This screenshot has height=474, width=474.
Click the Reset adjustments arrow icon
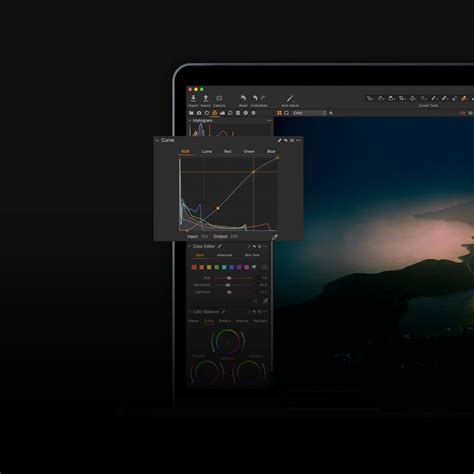point(243,98)
